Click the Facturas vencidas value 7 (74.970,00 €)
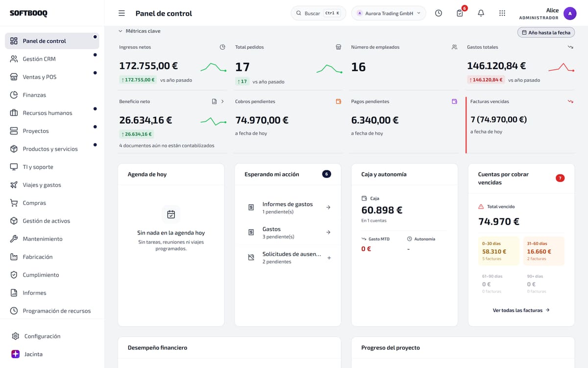This screenshot has width=588, height=368. 498,119
